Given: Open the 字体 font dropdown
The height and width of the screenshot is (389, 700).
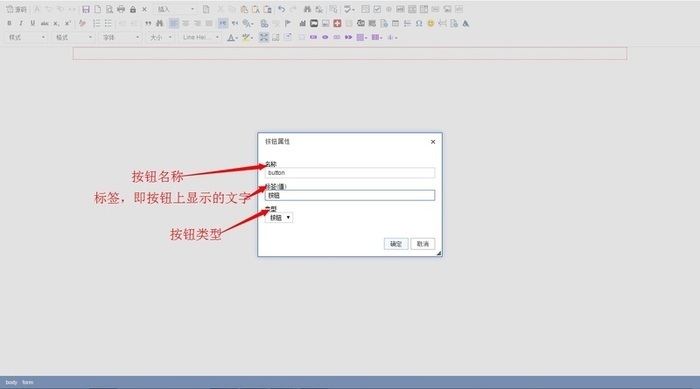Looking at the screenshot, I should pyautogui.click(x=120, y=38).
